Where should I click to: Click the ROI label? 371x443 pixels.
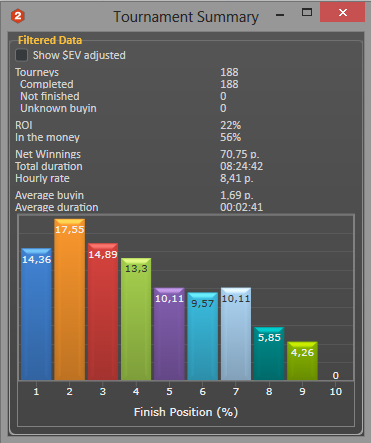point(24,125)
